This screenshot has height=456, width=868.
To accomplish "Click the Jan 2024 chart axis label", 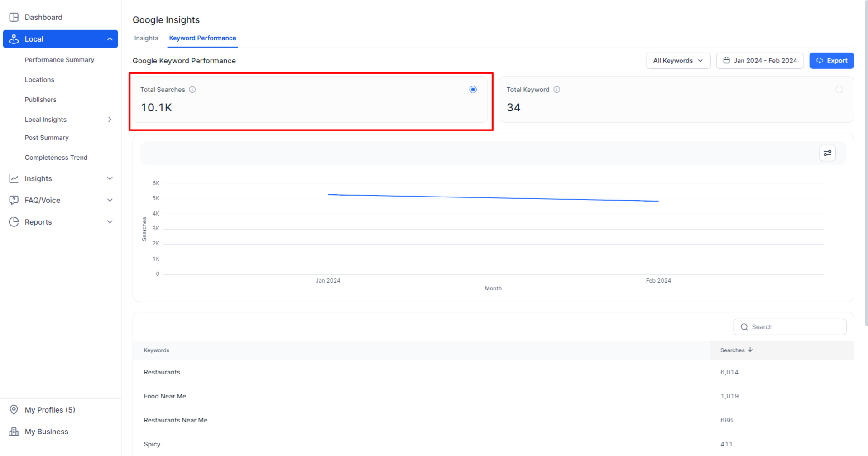I will 328,281.
